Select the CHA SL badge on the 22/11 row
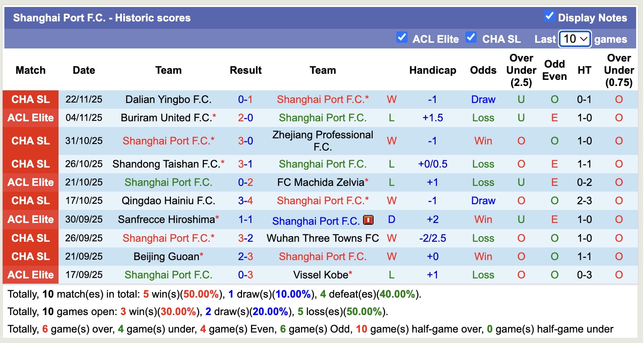644x343 pixels. tap(30, 99)
